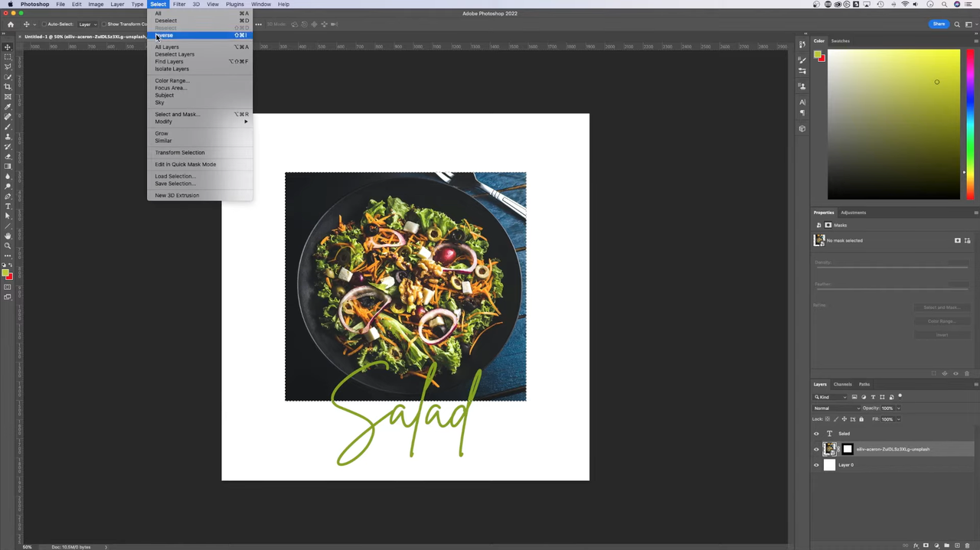Open the Modify submenu

click(x=199, y=122)
